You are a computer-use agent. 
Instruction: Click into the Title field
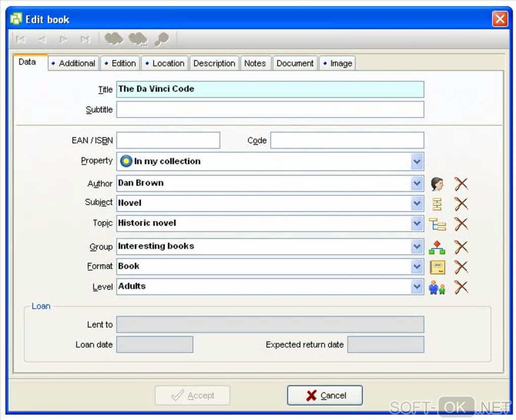tap(270, 89)
